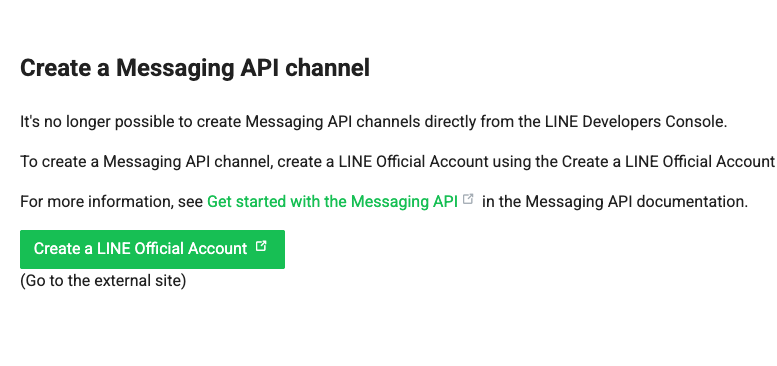The image size is (777, 366).
Task: Click the external-link icon inside the green button
Action: (x=261, y=246)
